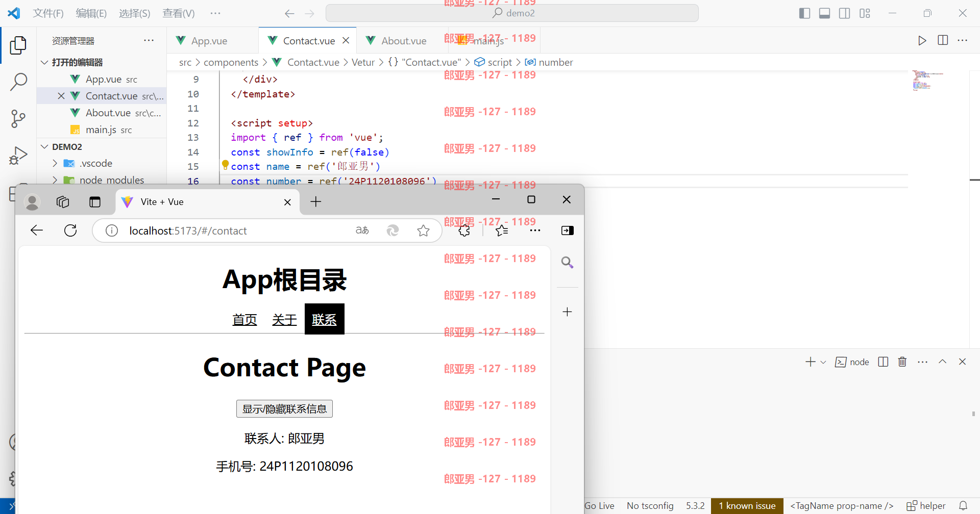This screenshot has width=980, height=514.
Task: Open browser tab actions menu
Action: [x=95, y=202]
